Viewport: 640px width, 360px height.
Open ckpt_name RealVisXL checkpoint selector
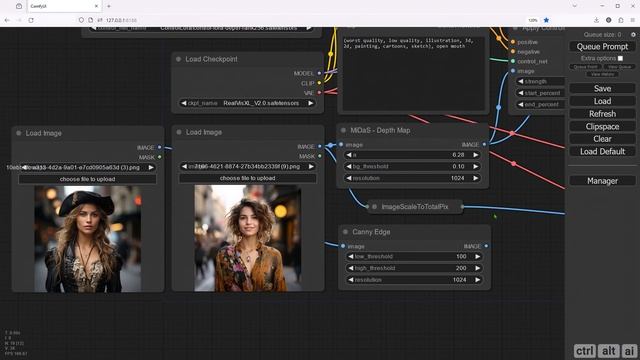point(247,103)
